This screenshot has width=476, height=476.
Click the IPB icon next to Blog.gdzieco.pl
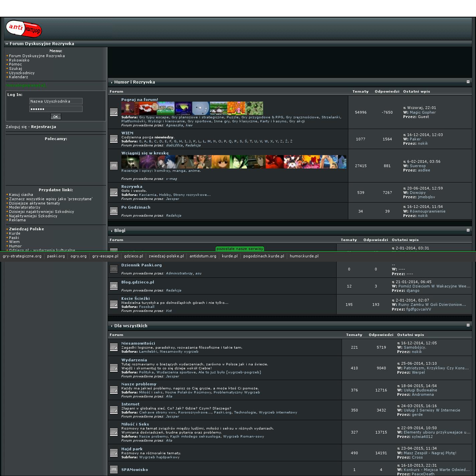(x=114, y=286)
